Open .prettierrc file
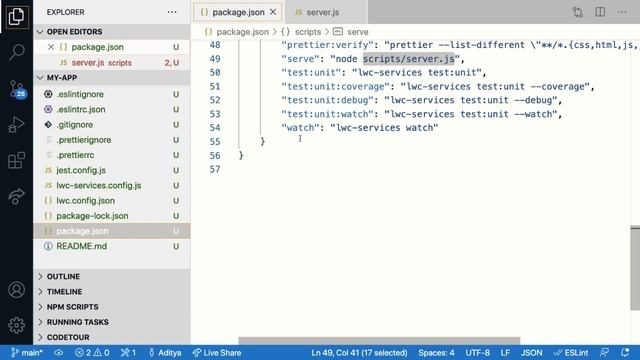Screen dimensions: 640x360 coord(112,155)
